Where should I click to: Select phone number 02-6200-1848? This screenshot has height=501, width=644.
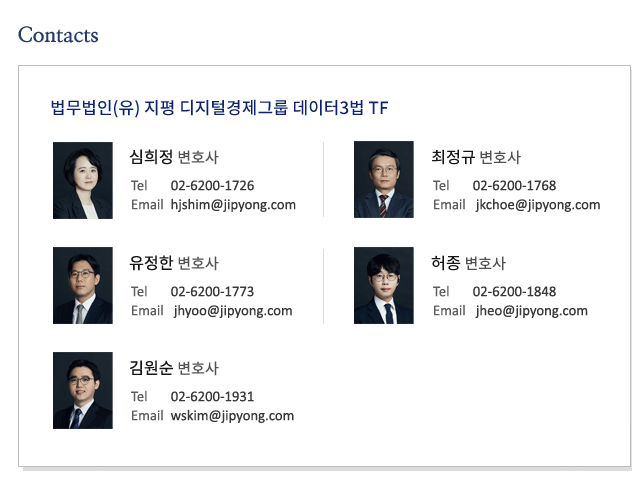[514, 292]
